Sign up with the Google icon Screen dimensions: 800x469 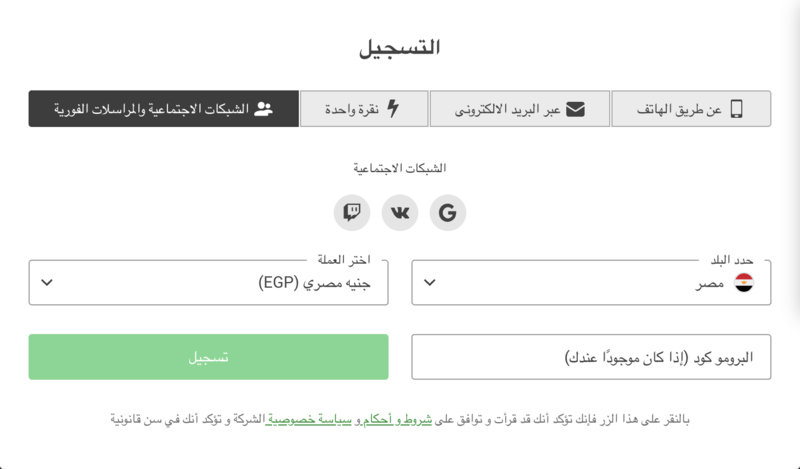pyautogui.click(x=448, y=212)
